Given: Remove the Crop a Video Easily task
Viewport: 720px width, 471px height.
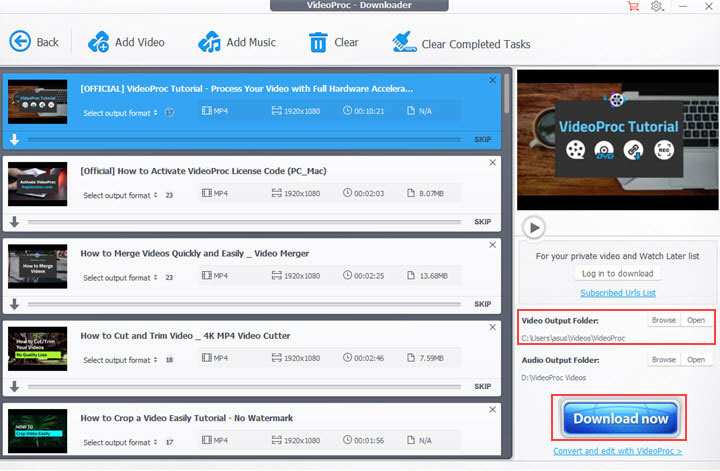Looking at the screenshot, I should (492, 409).
